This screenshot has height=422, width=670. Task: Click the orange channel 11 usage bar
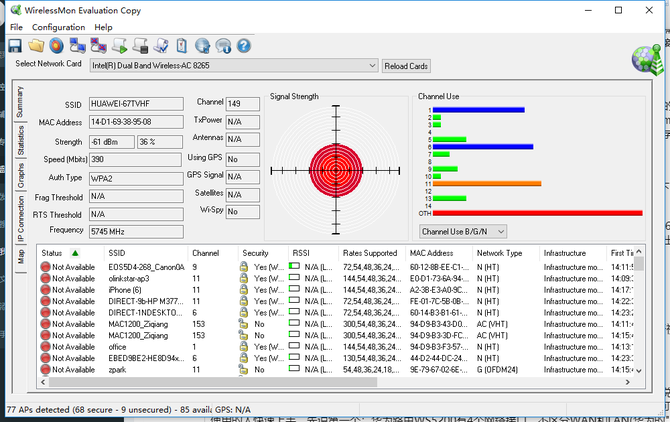point(486,184)
